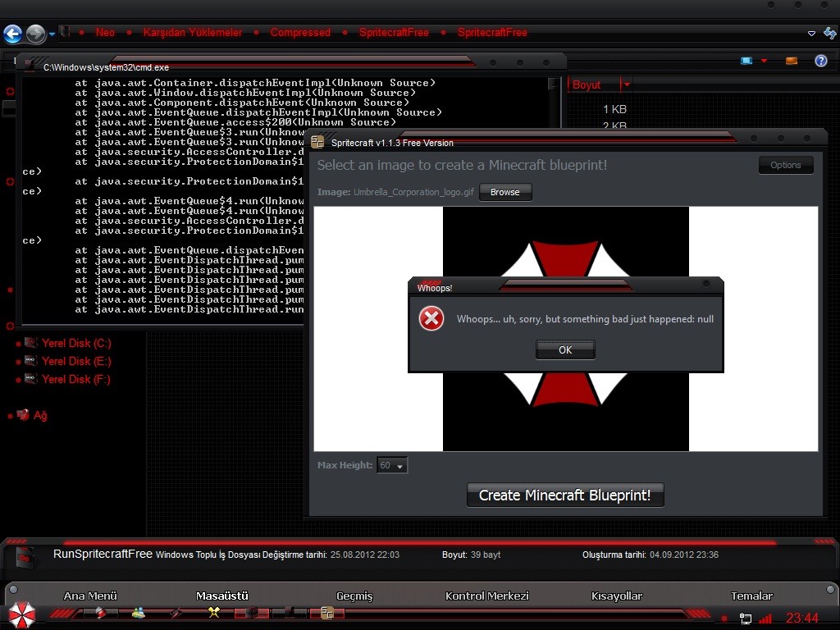The width and height of the screenshot is (840, 630).
Task: Click the Spritecraft title bar app icon
Action: click(x=317, y=142)
